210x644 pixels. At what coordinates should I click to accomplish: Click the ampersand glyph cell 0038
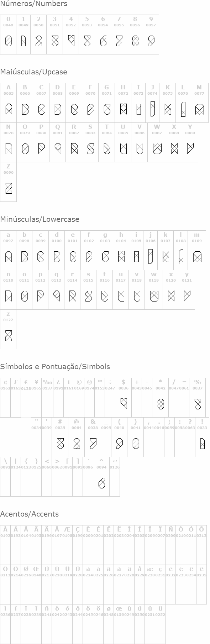click(x=93, y=437)
